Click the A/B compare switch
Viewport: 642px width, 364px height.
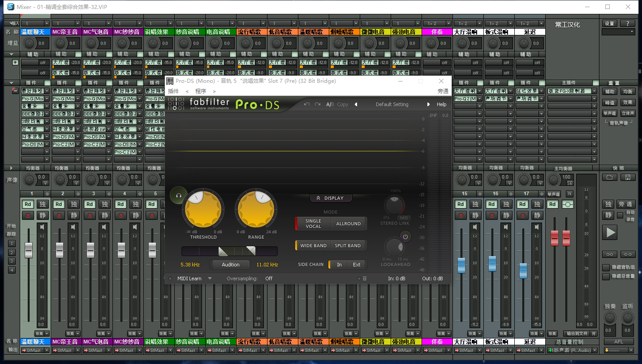pos(330,104)
